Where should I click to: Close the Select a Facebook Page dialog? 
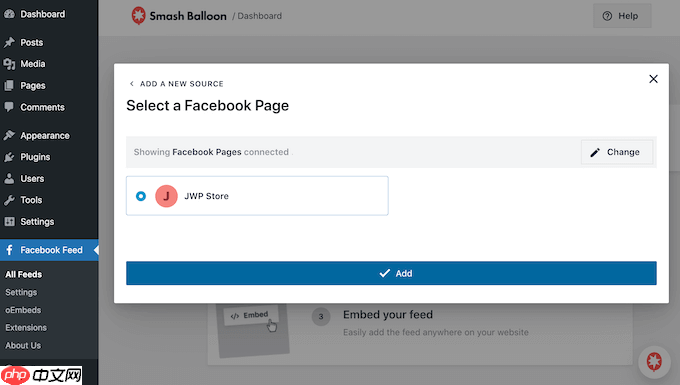653,79
